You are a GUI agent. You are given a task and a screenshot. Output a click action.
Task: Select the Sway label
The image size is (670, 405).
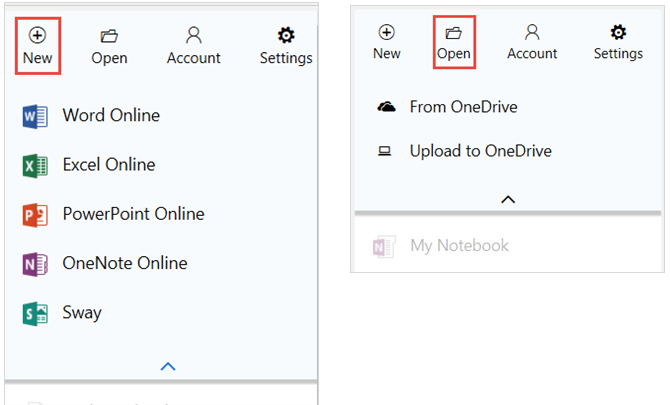(82, 313)
